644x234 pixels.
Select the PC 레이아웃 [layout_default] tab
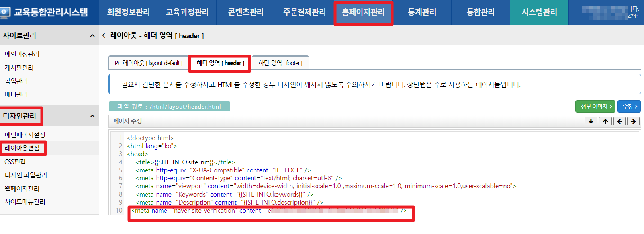tap(149, 63)
